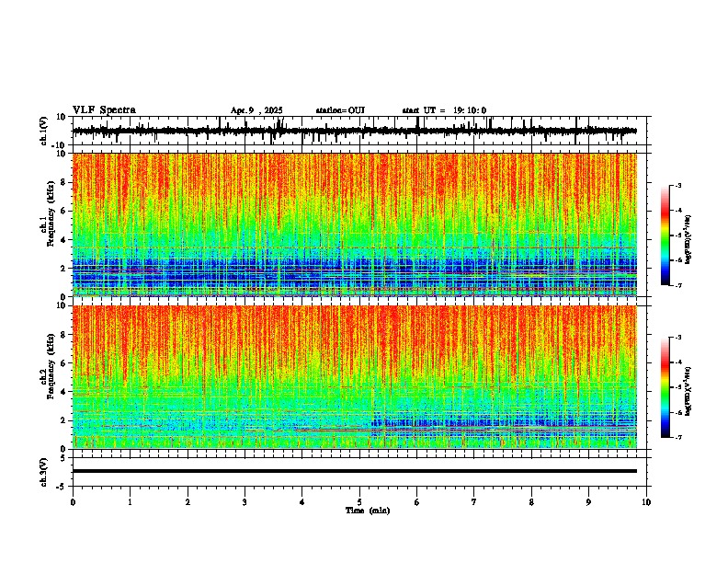Click the ch.2 "Frequency (kHz)" axis label

pos(51,366)
